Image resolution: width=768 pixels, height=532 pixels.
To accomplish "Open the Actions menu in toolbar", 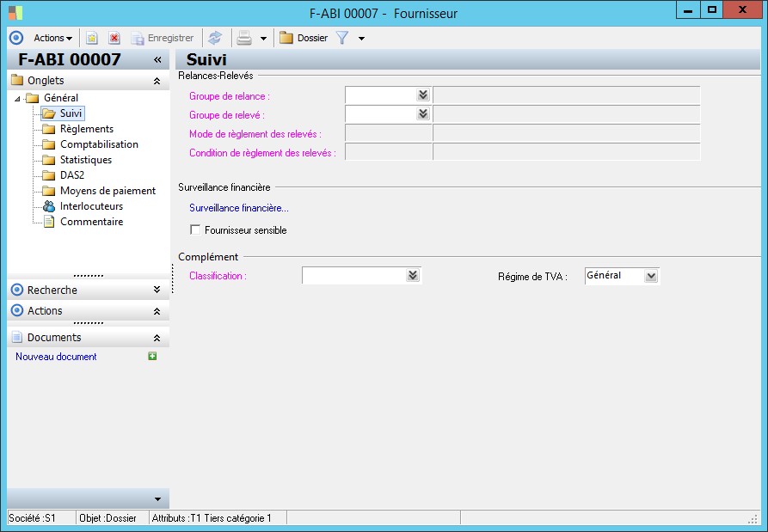I will [52, 38].
